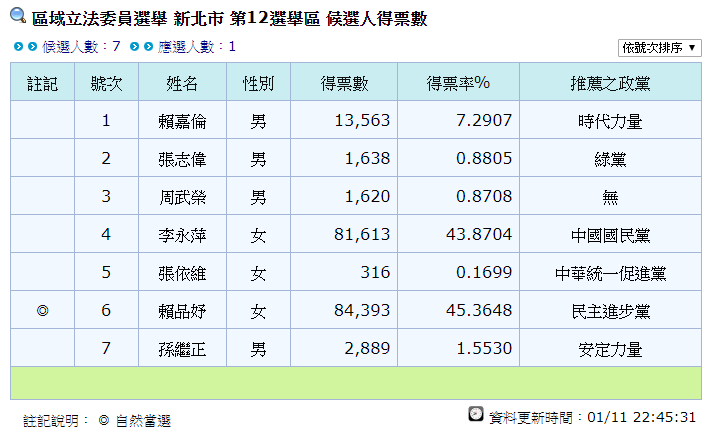709x441 pixels.
Task: Select candidate name 孫繼正
Action: pyautogui.click(x=182, y=349)
